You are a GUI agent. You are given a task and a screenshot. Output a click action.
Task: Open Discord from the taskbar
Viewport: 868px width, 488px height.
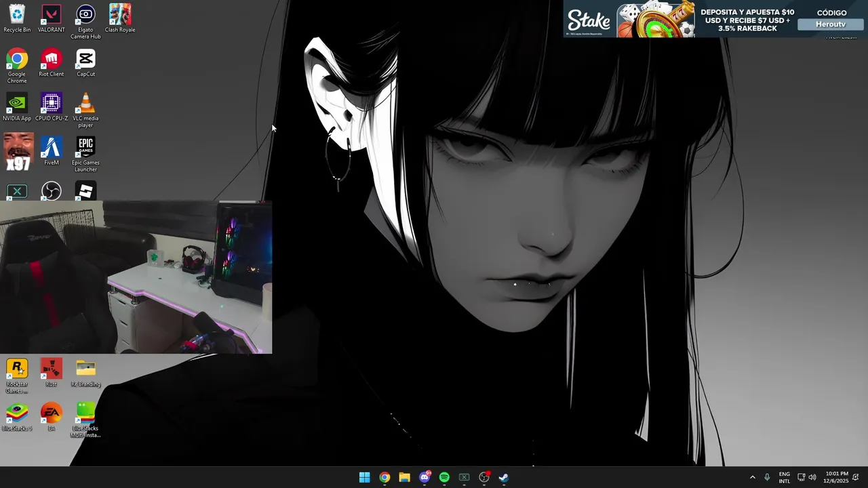tap(425, 477)
